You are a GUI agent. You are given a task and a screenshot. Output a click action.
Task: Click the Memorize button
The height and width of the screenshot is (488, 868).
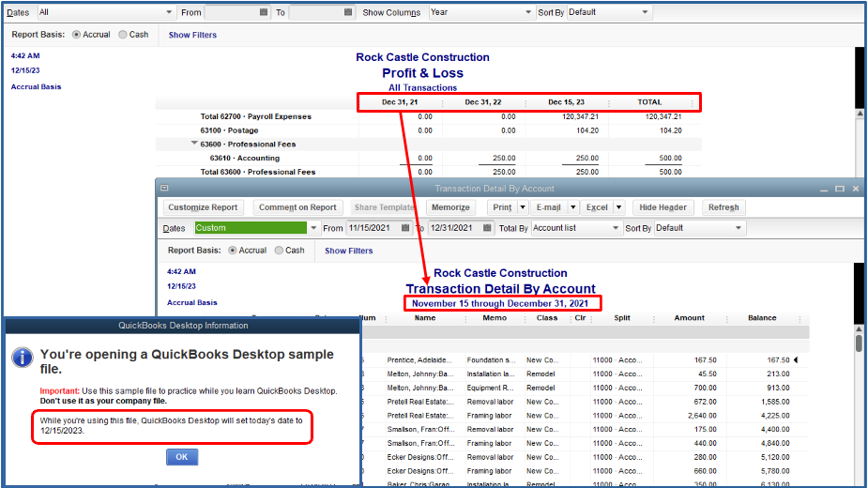click(450, 207)
